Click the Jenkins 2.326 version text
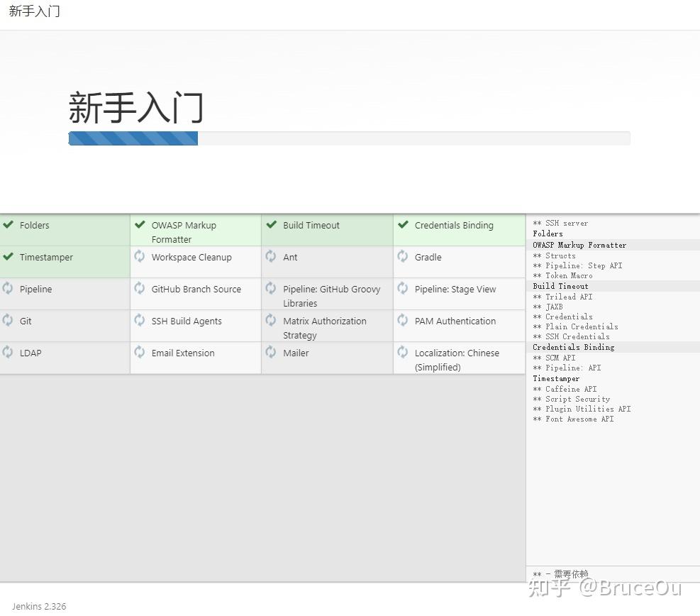 pos(39,606)
